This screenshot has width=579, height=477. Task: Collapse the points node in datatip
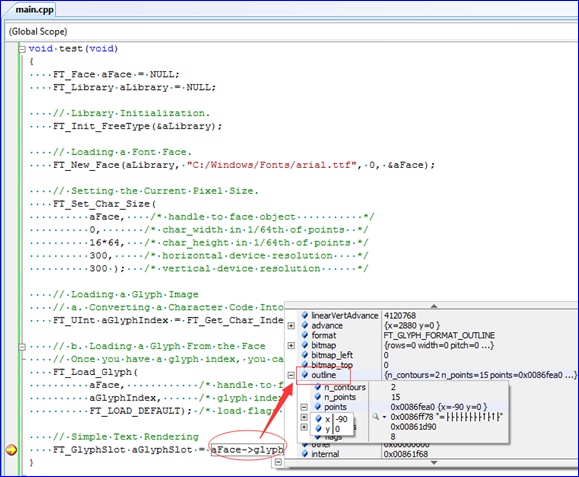pos(304,407)
